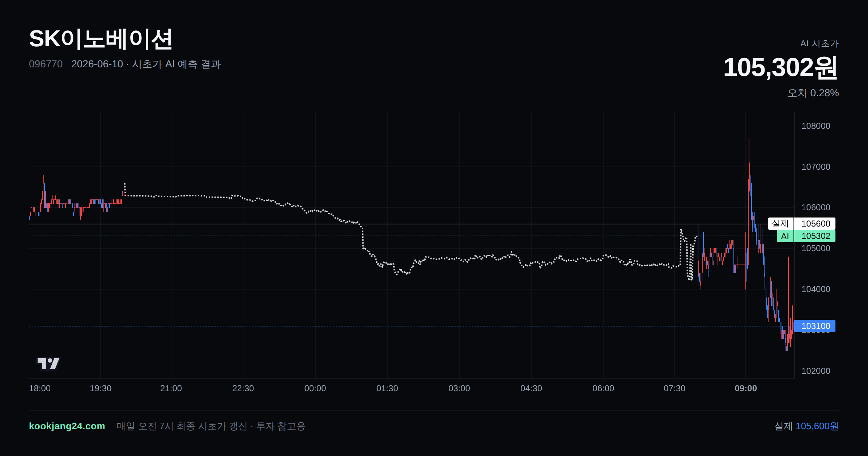This screenshot has width=868, height=456.
Task: Click the footer actual price "실제 105,600원"
Action: point(807,426)
